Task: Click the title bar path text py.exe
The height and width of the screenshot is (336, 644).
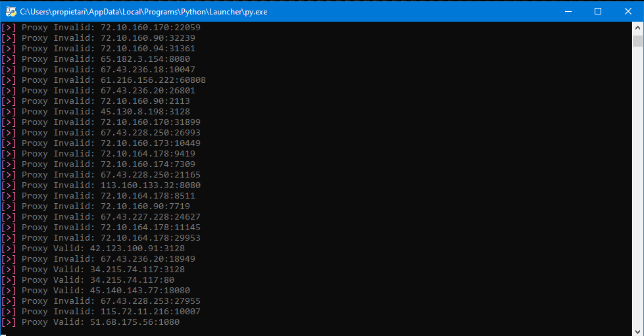Action: 143,12
